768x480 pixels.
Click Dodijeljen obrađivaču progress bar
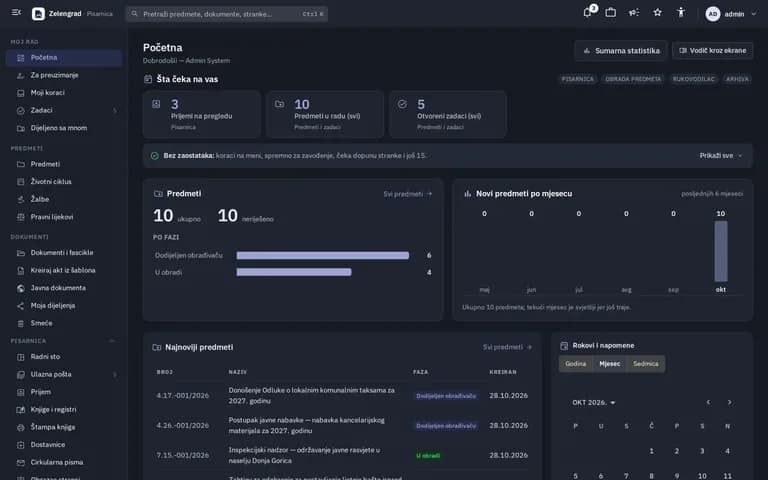323,256
